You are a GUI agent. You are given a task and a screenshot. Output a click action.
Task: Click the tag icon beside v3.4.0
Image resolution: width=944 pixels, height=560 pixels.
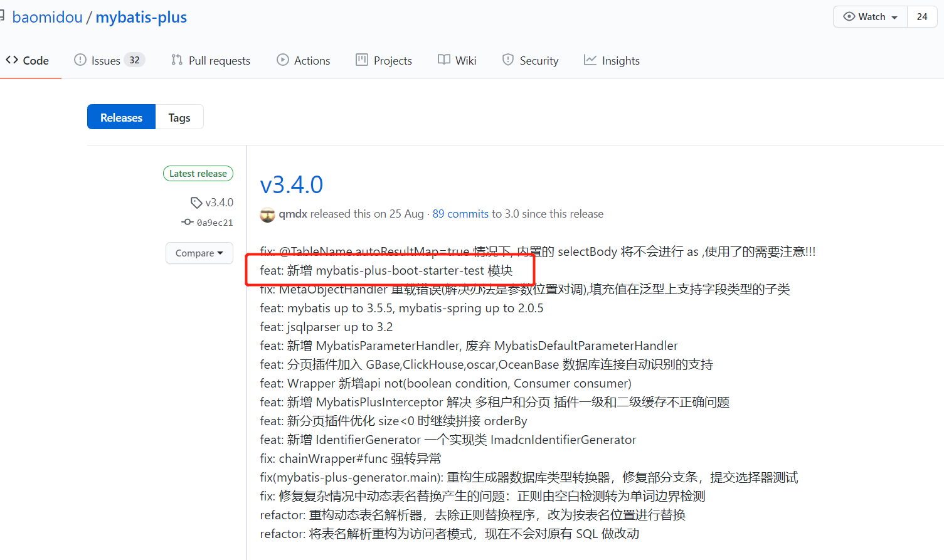coord(196,203)
